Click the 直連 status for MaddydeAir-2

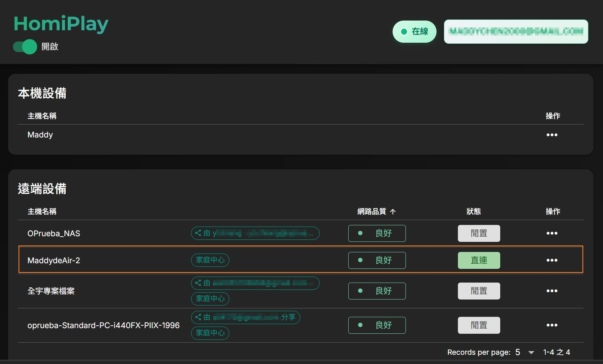[x=479, y=260]
